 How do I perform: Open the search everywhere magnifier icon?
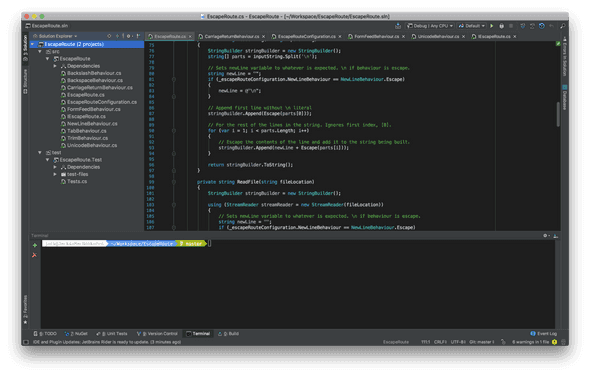[x=562, y=26]
